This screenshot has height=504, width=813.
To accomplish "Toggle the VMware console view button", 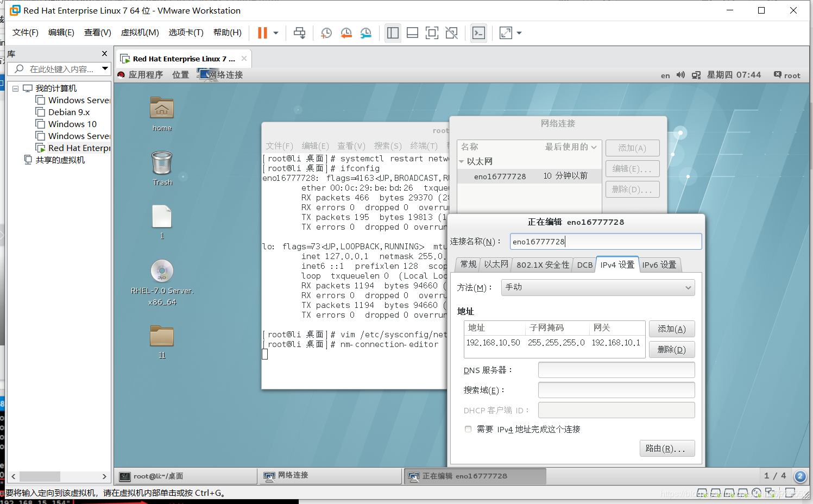I will pos(478,33).
